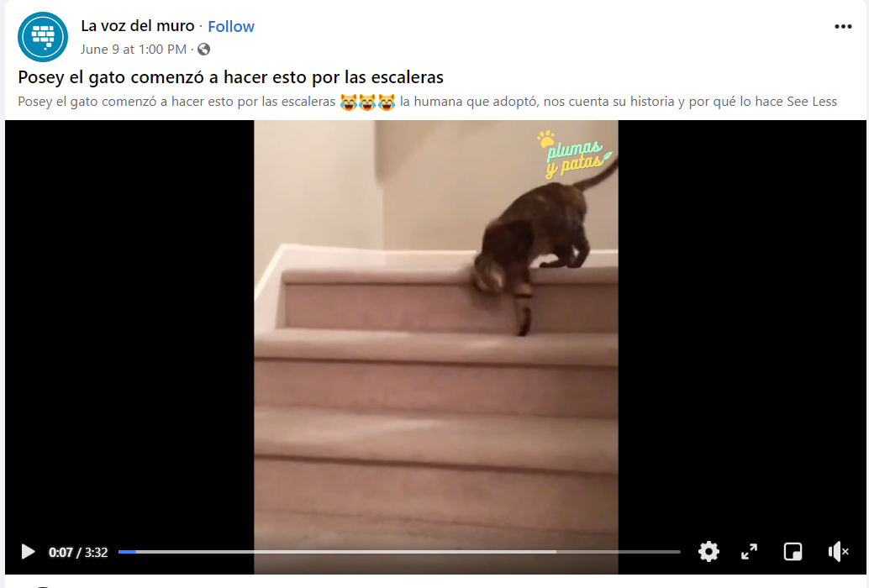Click the post title about Posey
Screen dimensions: 869x588
tap(230, 77)
